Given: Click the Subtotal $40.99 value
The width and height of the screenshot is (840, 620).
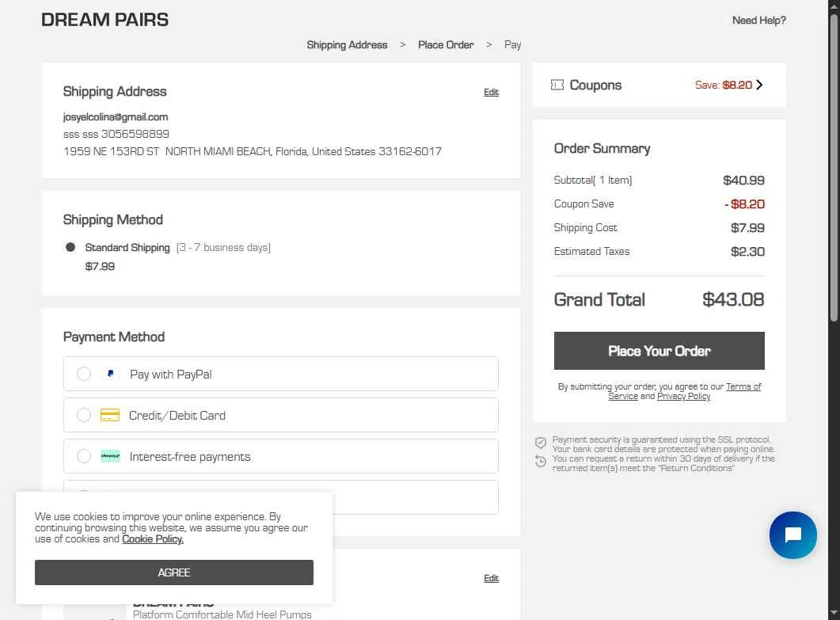Looking at the screenshot, I should (x=743, y=180).
